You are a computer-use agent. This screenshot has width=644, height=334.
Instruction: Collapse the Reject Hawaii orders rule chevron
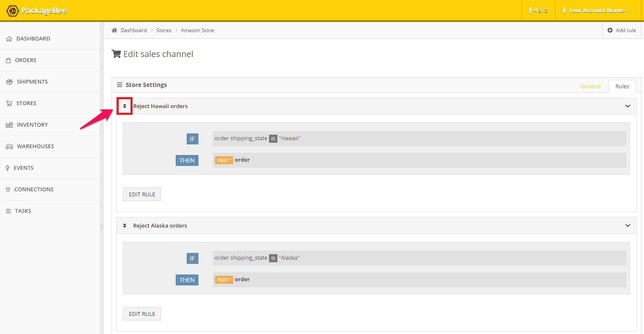(628, 106)
